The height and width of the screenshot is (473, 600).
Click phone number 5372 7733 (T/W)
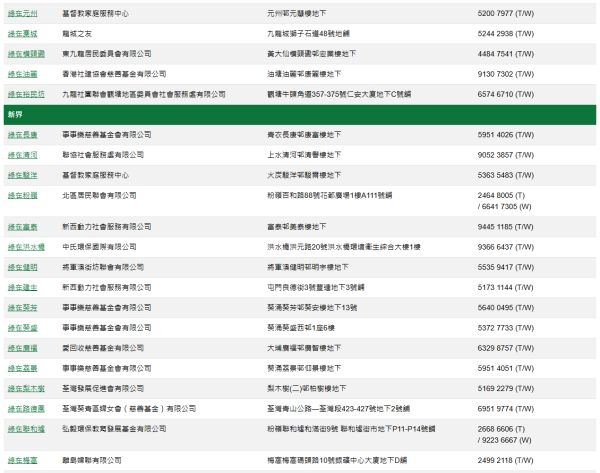coord(505,328)
